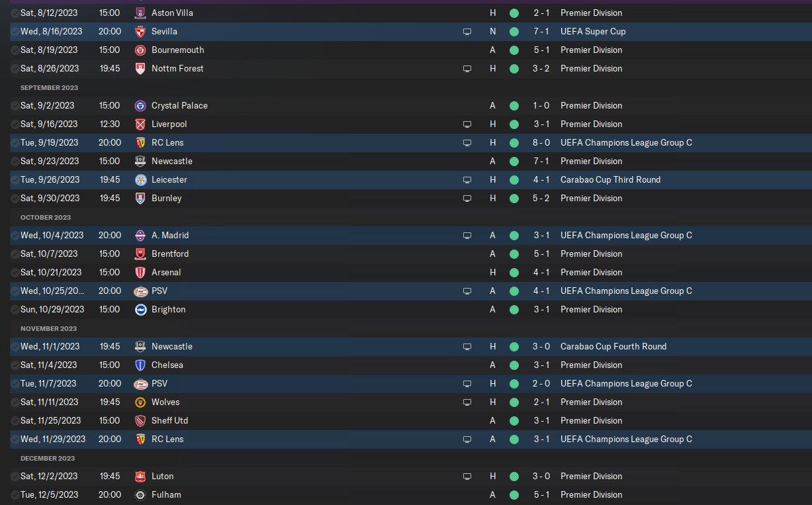Image resolution: width=812 pixels, height=505 pixels.
Task: Click the TV icon on the A. Madrid fixture
Action: point(467,235)
